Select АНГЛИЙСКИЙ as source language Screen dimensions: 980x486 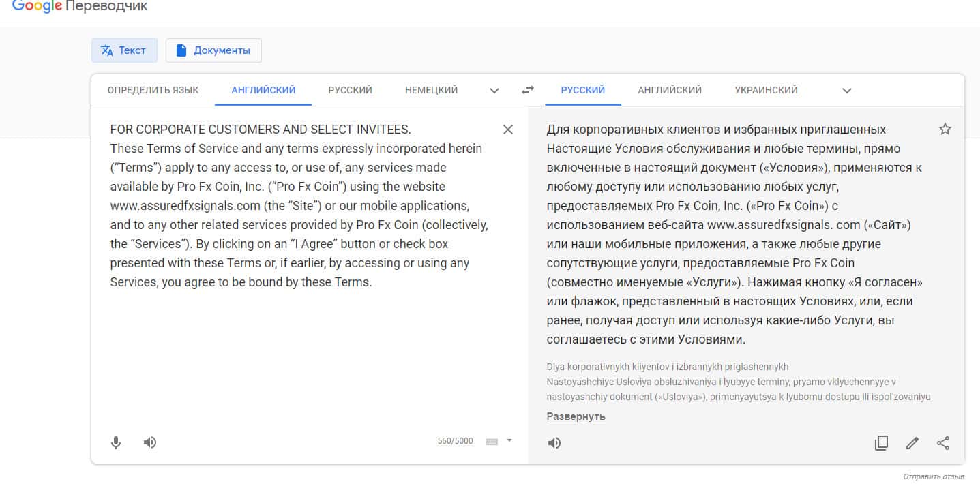coord(263,90)
